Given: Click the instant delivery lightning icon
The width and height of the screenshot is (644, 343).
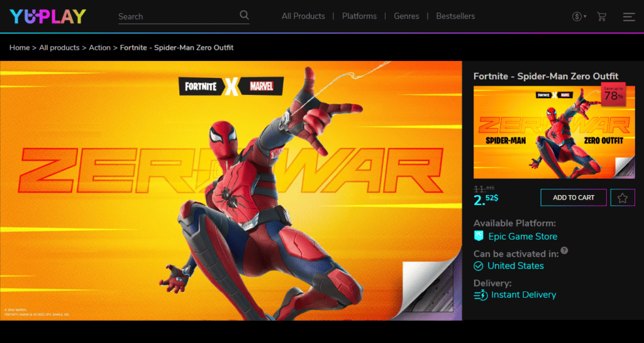Looking at the screenshot, I should [480, 295].
